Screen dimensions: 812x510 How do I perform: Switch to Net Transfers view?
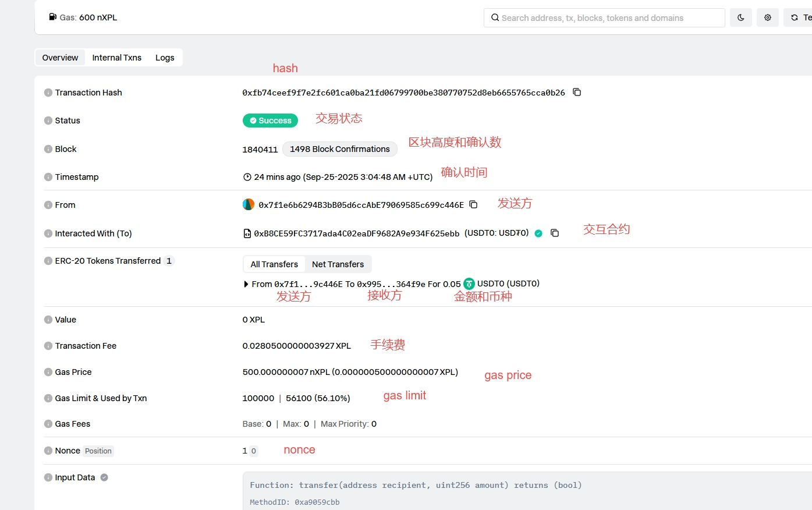[x=338, y=264]
